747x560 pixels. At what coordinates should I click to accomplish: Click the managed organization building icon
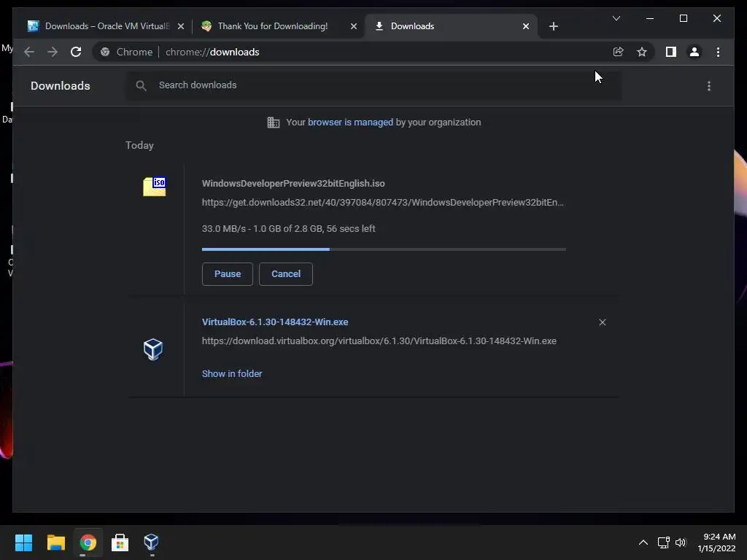274,122
